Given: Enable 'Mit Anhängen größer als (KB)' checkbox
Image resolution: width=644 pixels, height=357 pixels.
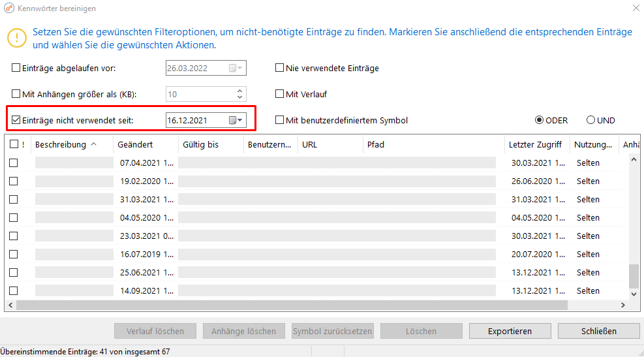Looking at the screenshot, I should 16,94.
